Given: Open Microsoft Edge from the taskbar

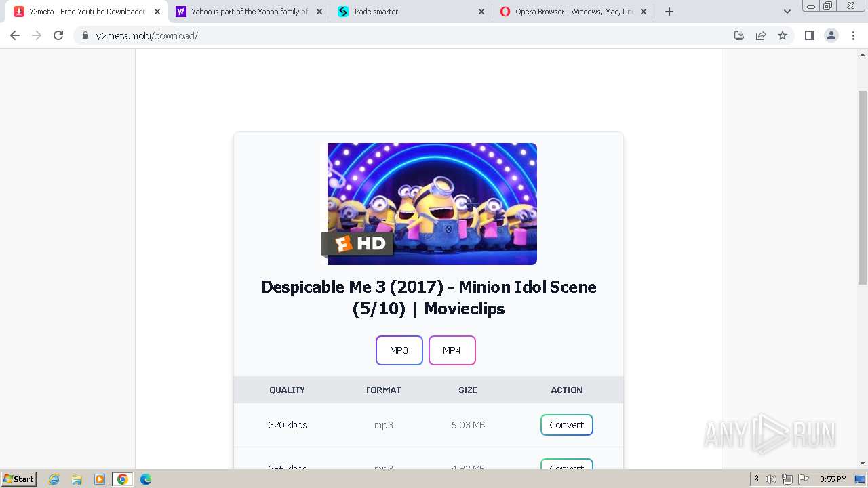Looking at the screenshot, I should pyautogui.click(x=146, y=479).
